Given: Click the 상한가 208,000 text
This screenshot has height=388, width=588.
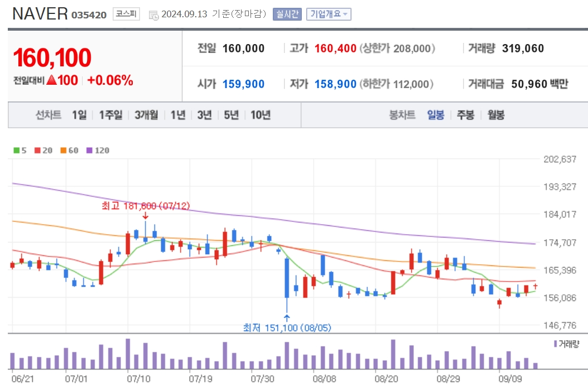Looking at the screenshot, I should pos(397,48).
